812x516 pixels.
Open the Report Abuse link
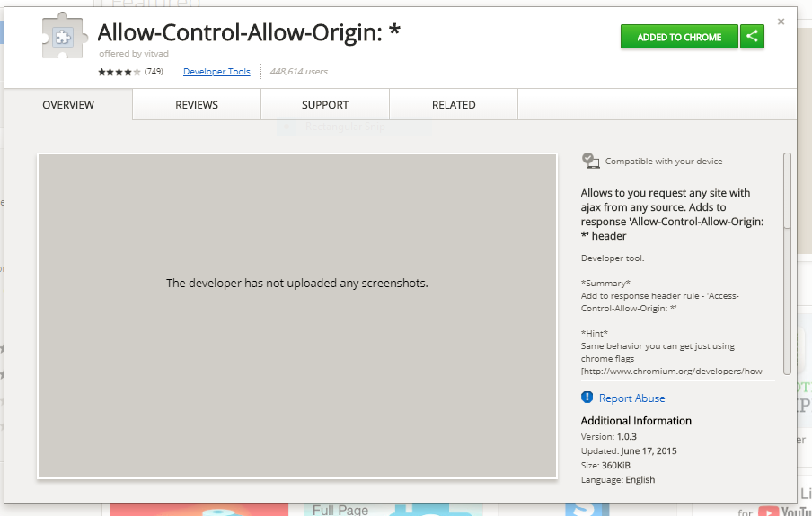click(x=631, y=398)
